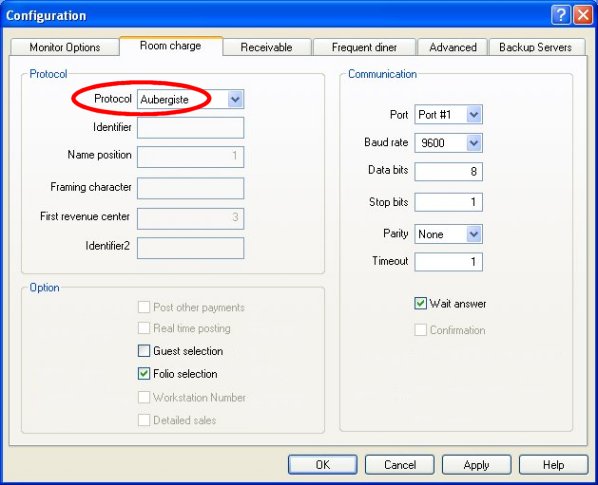598x485 pixels.
Task: Open the Receivable tab
Action: (267, 47)
